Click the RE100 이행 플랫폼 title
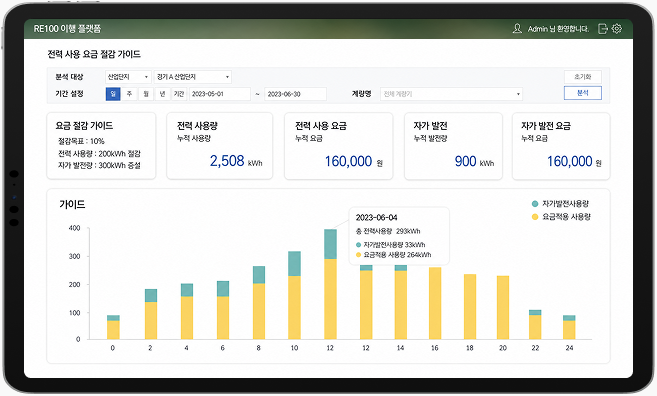 pos(67,28)
